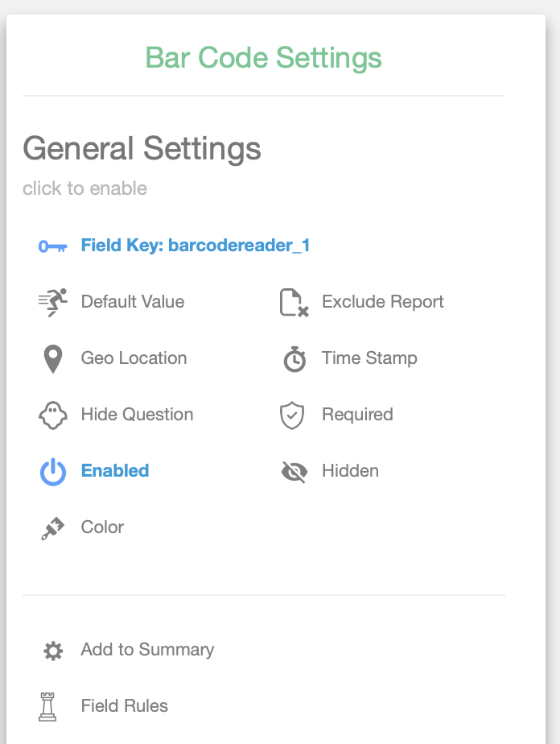560x744 pixels.
Task: Click the Bar Code Settings title
Action: click(x=263, y=58)
